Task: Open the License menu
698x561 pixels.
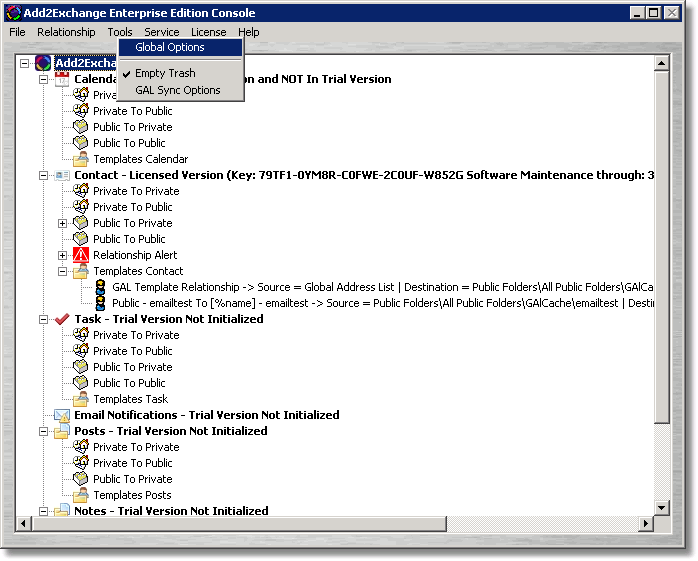Action: click(208, 32)
